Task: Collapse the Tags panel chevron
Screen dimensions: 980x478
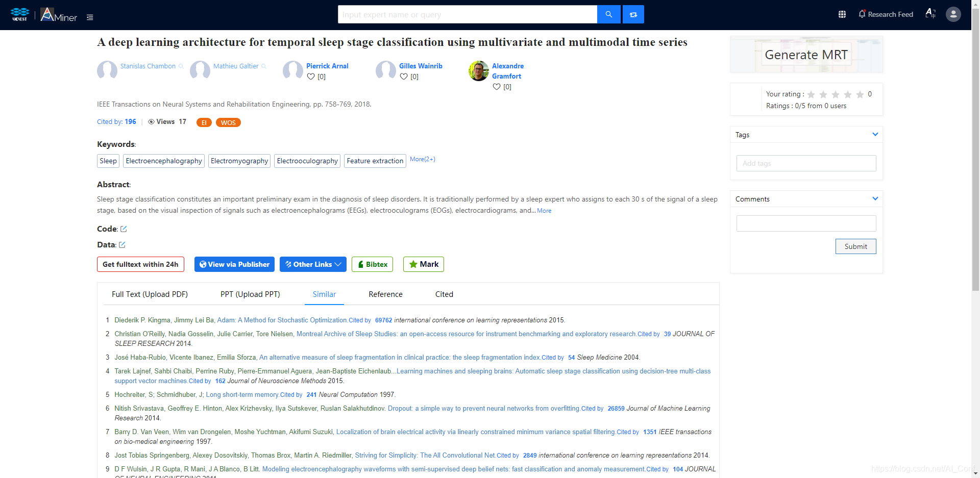Action: tap(875, 134)
